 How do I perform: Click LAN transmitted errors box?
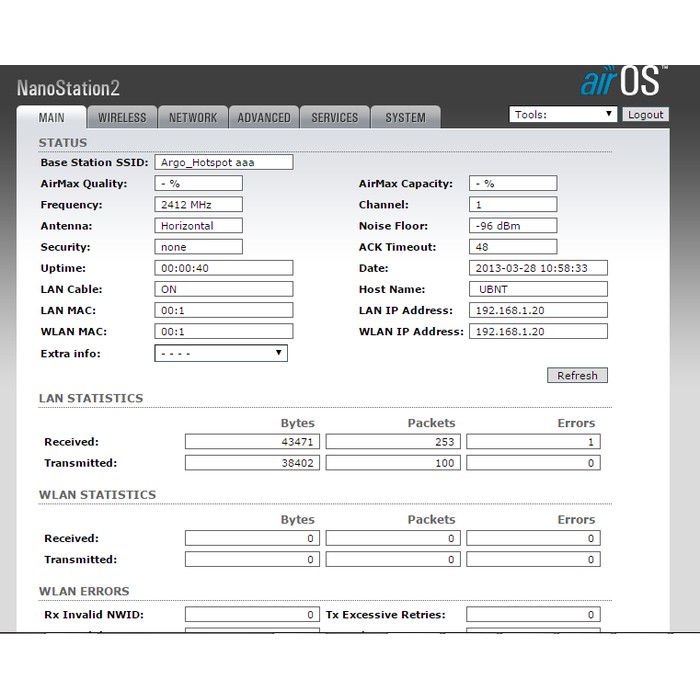(x=533, y=463)
